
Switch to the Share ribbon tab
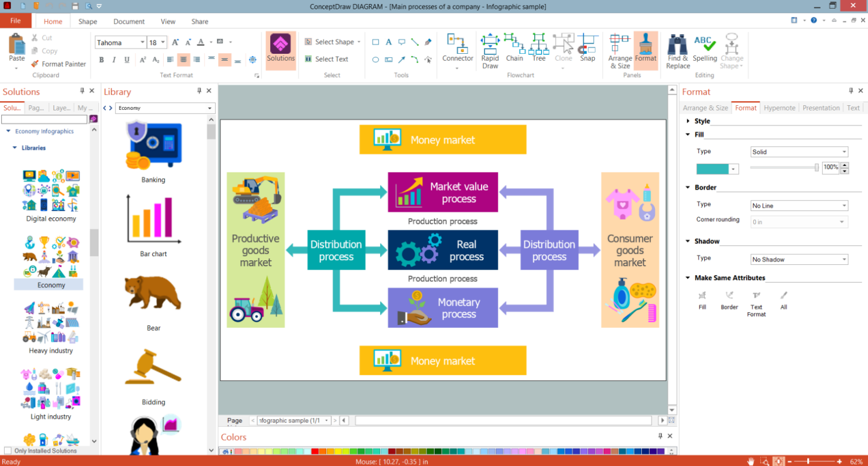[x=200, y=21]
